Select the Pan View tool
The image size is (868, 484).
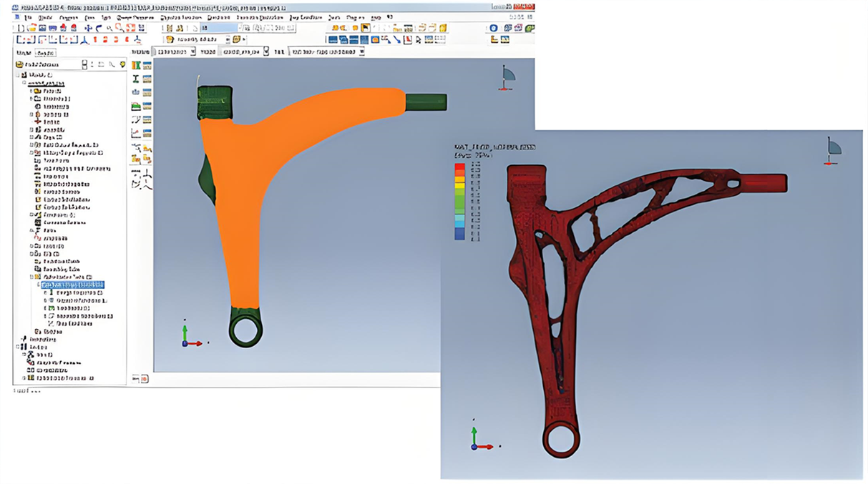[x=88, y=29]
